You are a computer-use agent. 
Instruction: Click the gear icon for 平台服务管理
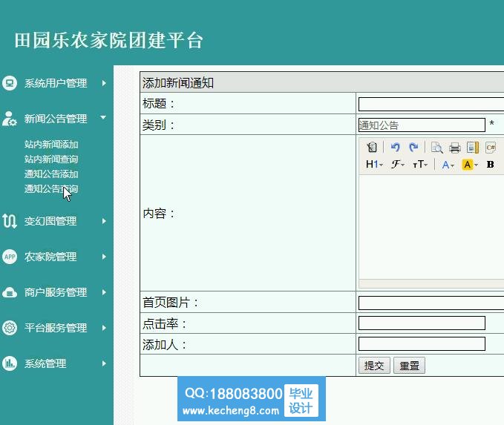coord(10,328)
